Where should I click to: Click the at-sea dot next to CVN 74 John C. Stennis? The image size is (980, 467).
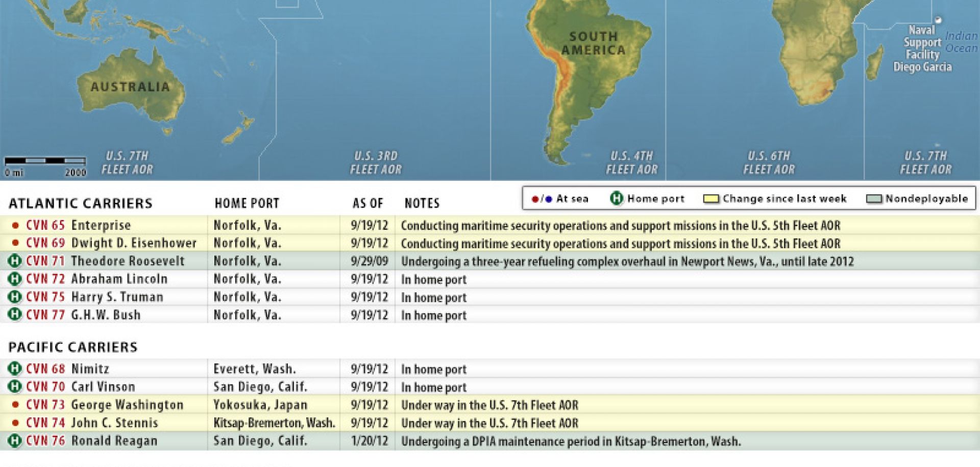(15, 423)
